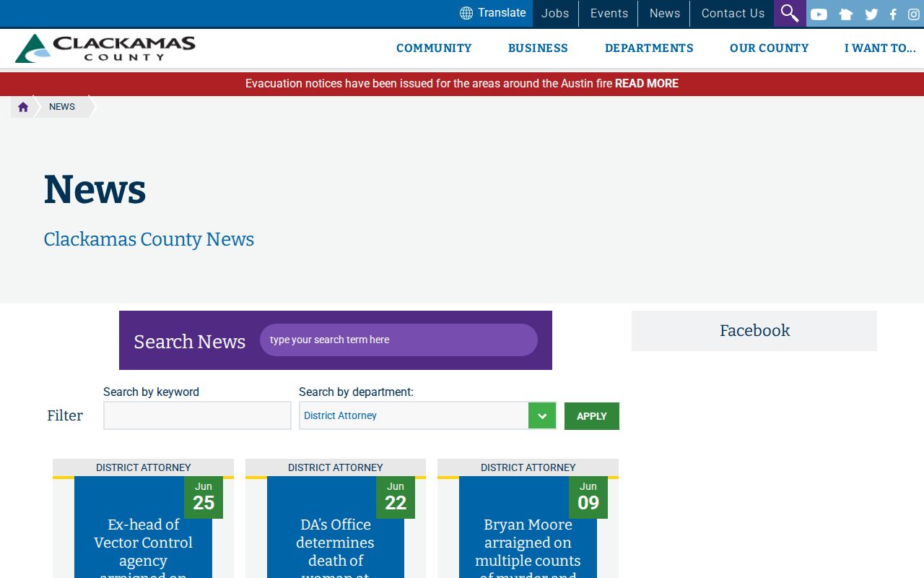Click the home breadcrumb icon
Screen dimensions: 924x578
[x=23, y=107]
